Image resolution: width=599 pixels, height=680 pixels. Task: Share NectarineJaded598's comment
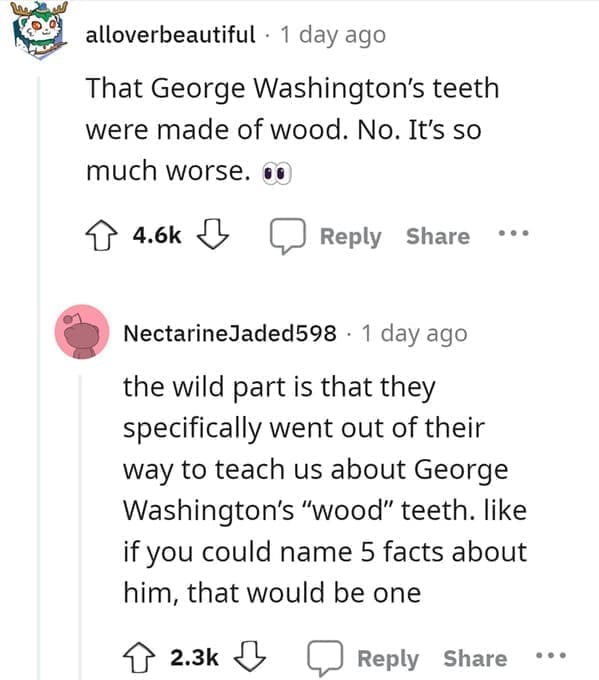[x=475, y=659]
